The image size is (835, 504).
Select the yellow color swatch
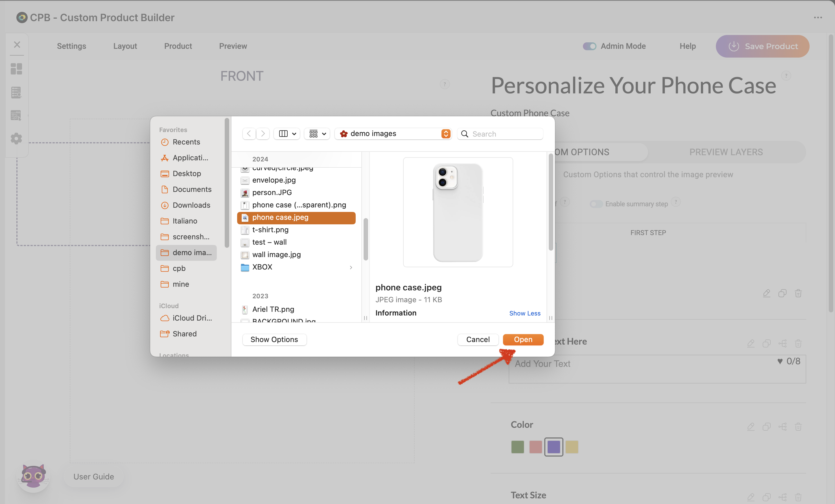coord(572,447)
